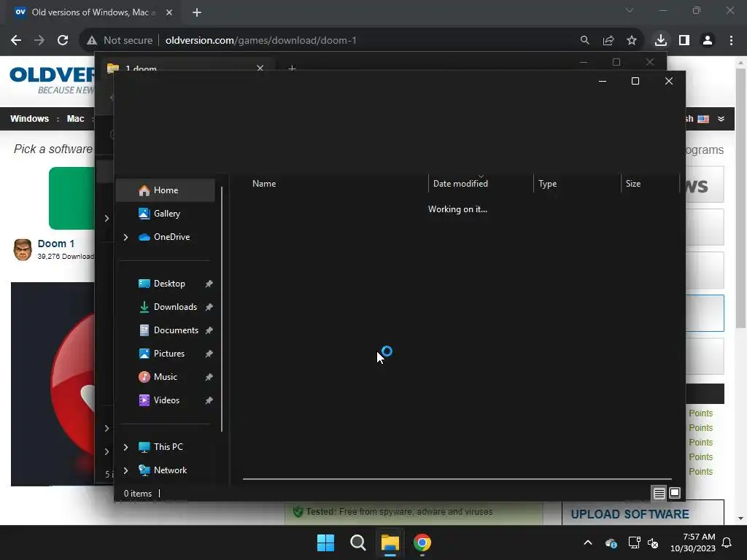
Task: Open Chrome tab search dropdown
Action: 630,10
